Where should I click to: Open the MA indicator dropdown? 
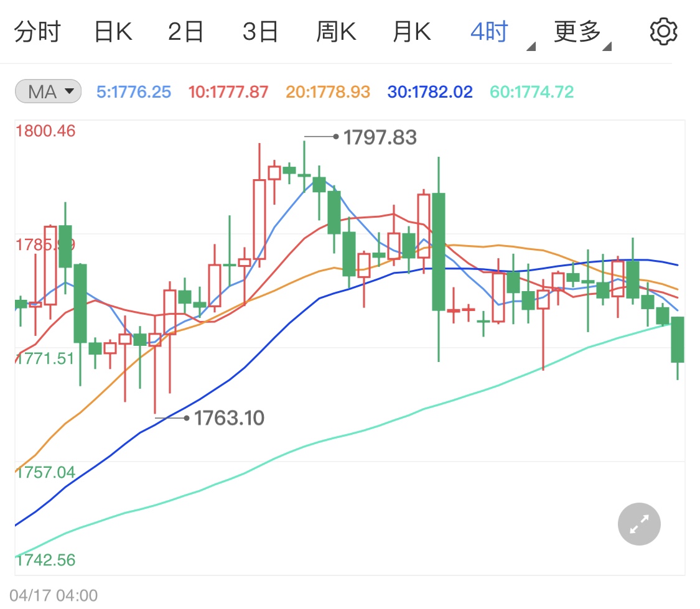pyautogui.click(x=48, y=91)
